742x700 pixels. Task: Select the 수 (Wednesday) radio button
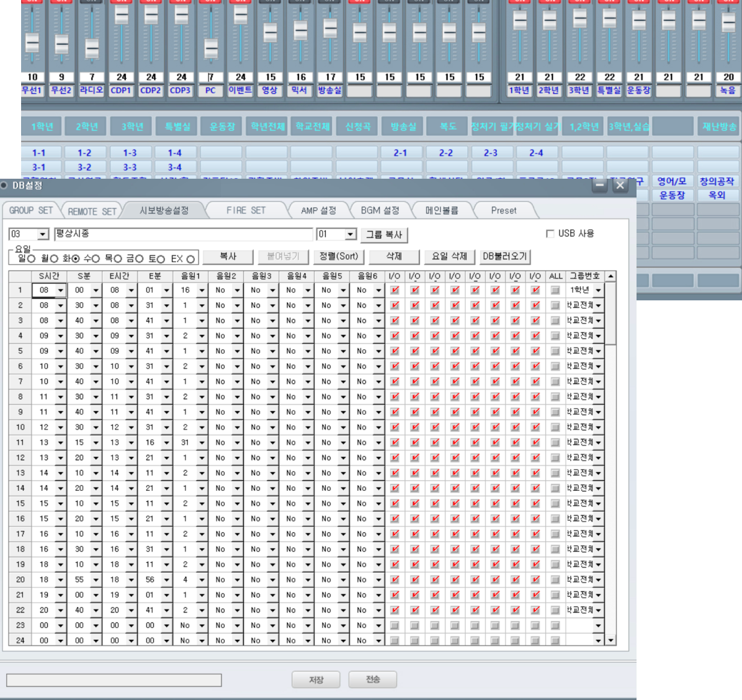click(96, 259)
